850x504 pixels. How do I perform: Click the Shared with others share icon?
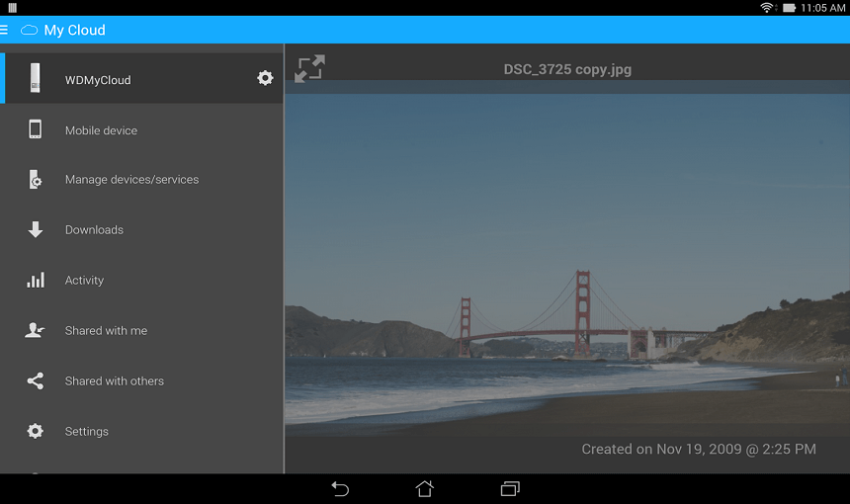(36, 380)
